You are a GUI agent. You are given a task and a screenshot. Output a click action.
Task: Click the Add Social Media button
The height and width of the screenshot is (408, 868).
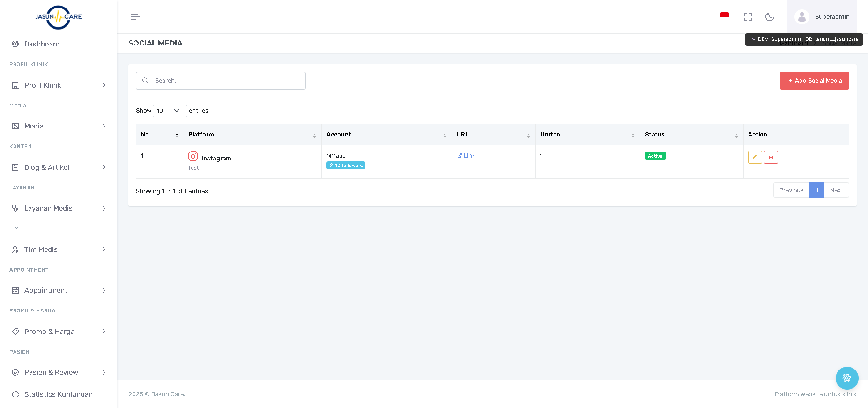[x=814, y=81]
